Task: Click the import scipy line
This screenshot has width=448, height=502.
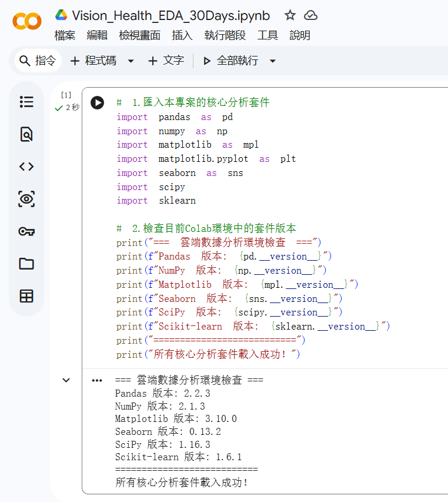Action: click(151, 187)
